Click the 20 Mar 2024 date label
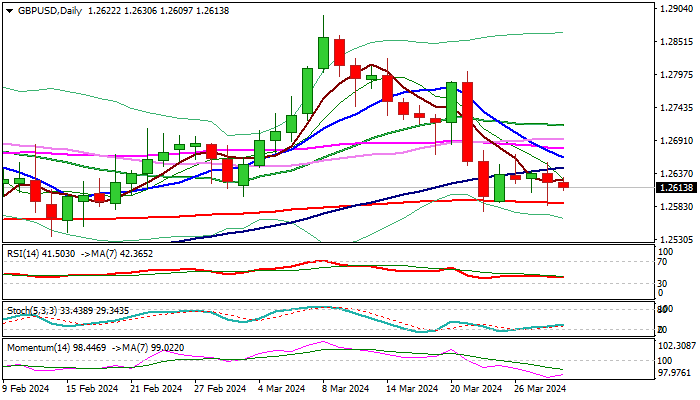700x400 pixels. (x=475, y=389)
